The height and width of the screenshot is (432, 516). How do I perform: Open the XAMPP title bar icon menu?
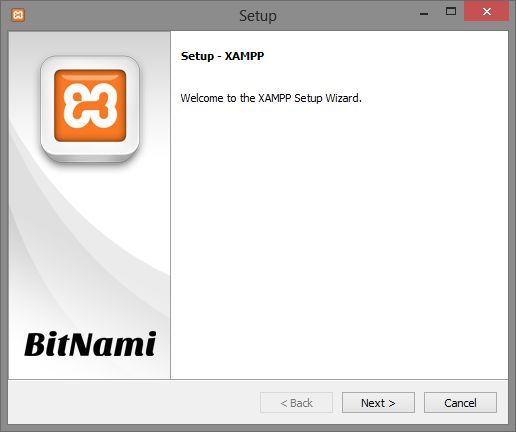(x=18, y=15)
